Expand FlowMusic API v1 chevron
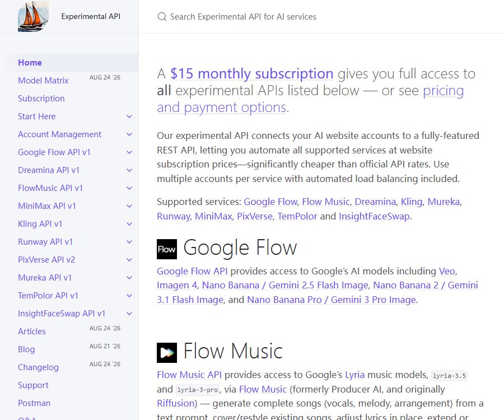Screen dimensions: 504x420 (x=129, y=188)
